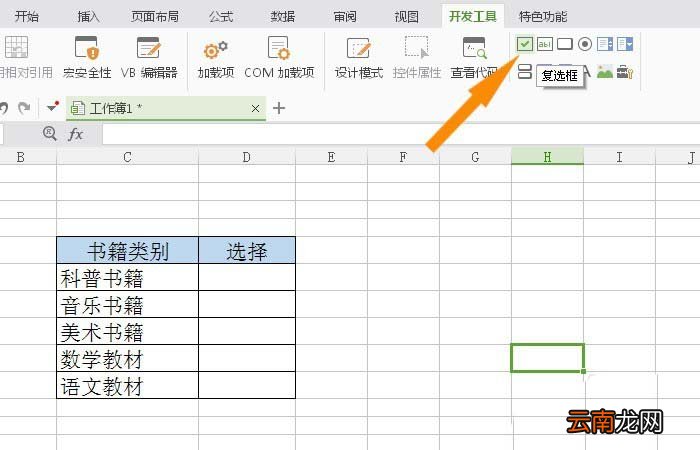Insert a checkbox (复选框) control
This screenshot has width=700, height=450.
point(525,44)
